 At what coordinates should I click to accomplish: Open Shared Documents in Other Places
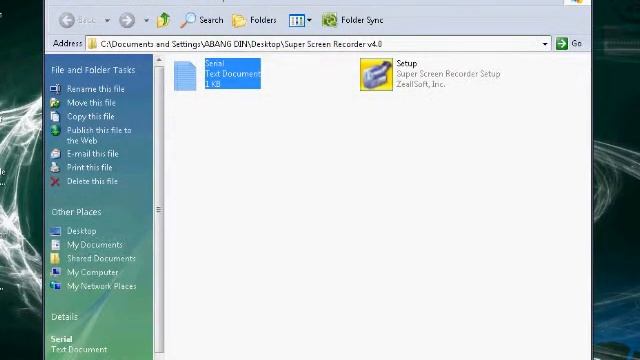[101, 259]
